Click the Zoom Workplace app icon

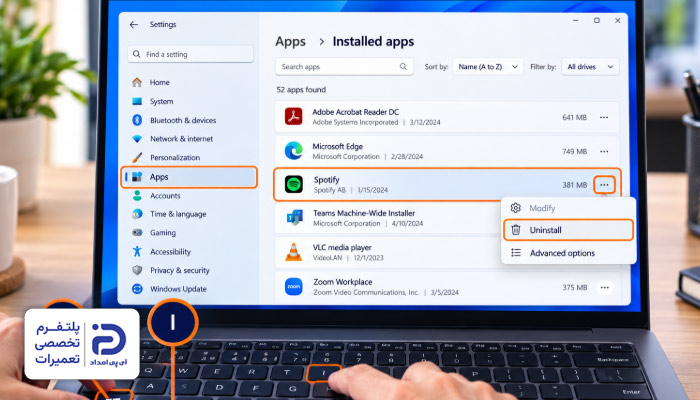(x=294, y=287)
